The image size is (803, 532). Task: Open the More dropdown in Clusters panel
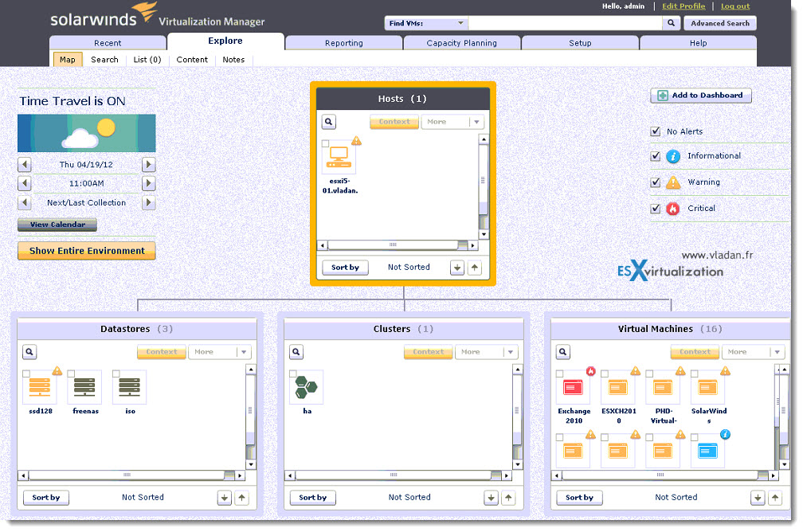(487, 352)
